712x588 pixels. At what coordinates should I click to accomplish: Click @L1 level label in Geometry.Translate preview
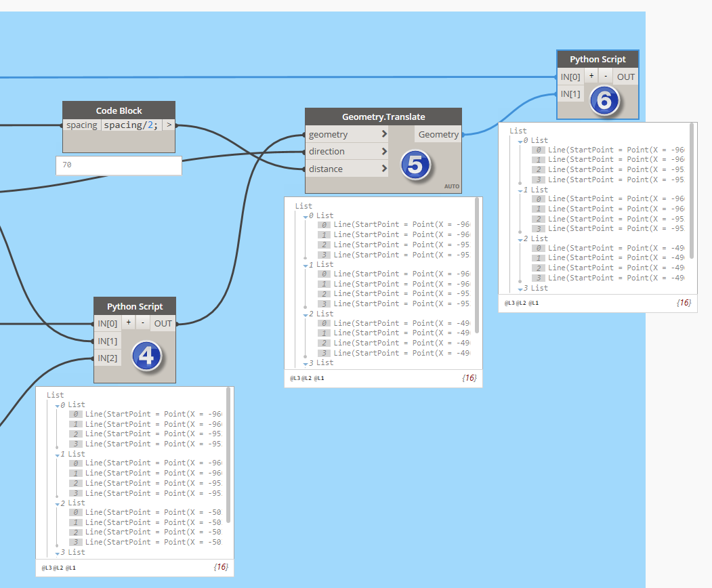[319, 378]
